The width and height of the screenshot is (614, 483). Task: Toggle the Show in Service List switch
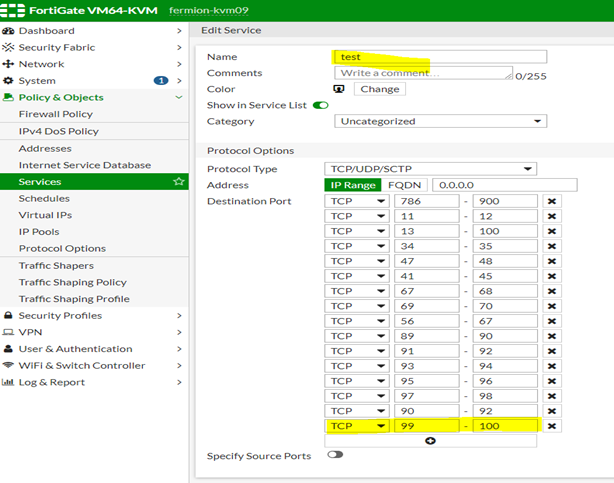pyautogui.click(x=321, y=105)
